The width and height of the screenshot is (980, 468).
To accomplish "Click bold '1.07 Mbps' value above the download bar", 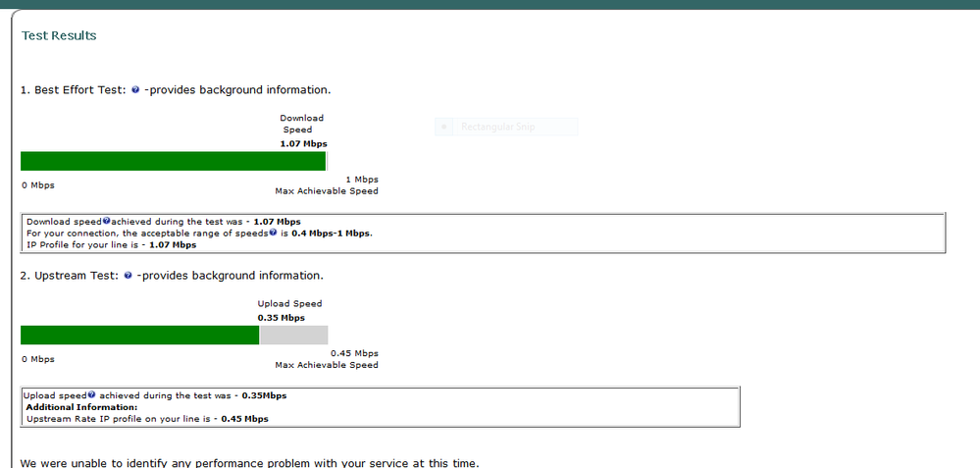I will 304,143.
